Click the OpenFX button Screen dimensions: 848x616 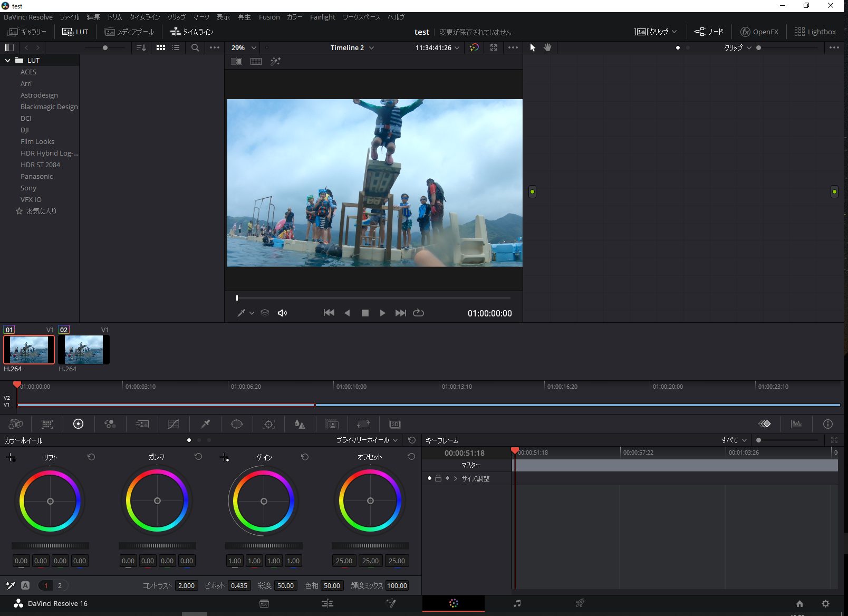coord(759,32)
